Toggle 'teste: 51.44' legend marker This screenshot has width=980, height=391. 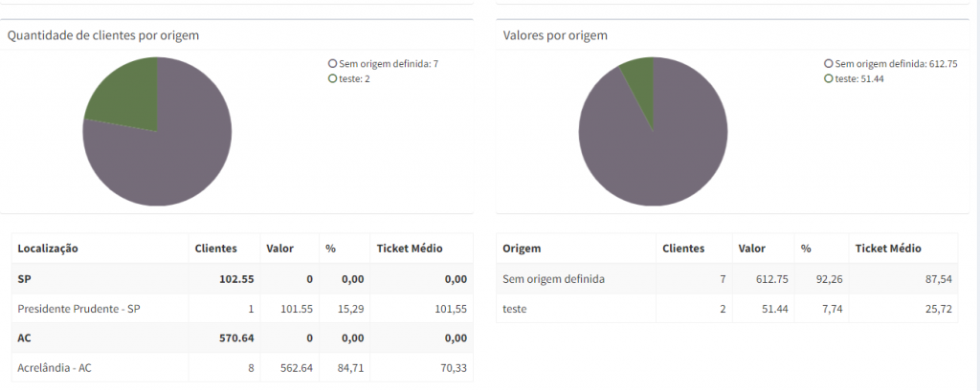pos(828,78)
